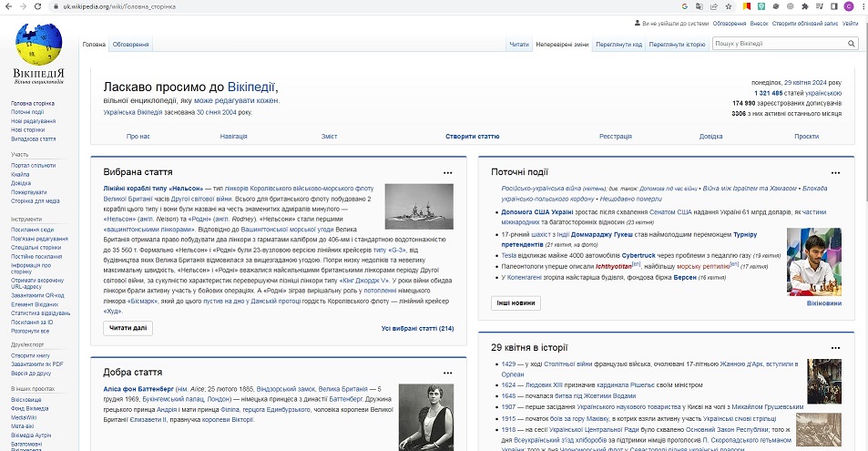Bookmark this page with the star icon
The height and width of the screenshot is (451, 868).
tap(729, 6)
